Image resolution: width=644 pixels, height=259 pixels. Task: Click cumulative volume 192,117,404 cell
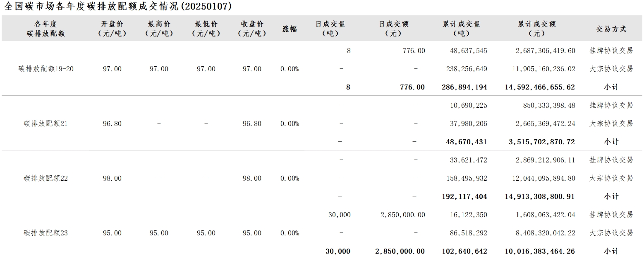pyautogui.click(x=464, y=196)
